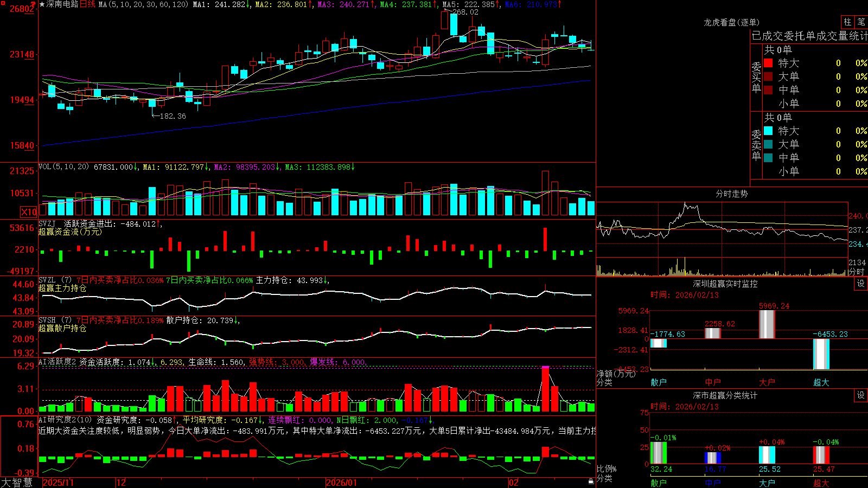The height and width of the screenshot is (488, 868).
Task: Click the X10 volume scale marker
Action: tap(29, 212)
